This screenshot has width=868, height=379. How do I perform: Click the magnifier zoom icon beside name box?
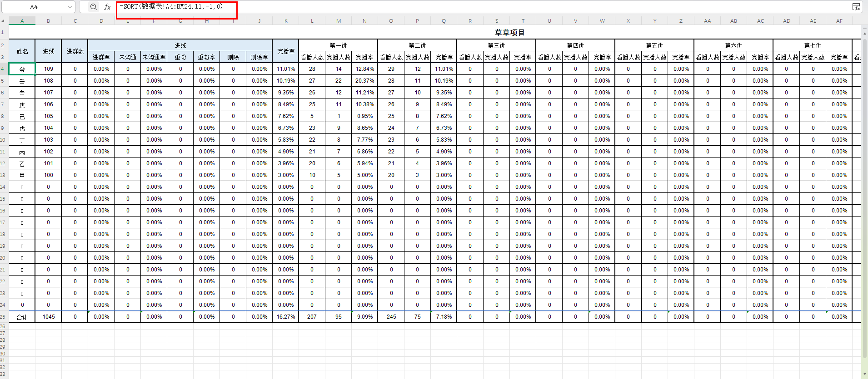coord(93,7)
